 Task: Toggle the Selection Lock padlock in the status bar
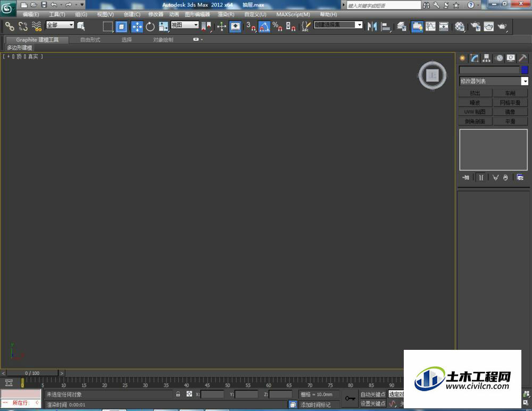click(178, 394)
